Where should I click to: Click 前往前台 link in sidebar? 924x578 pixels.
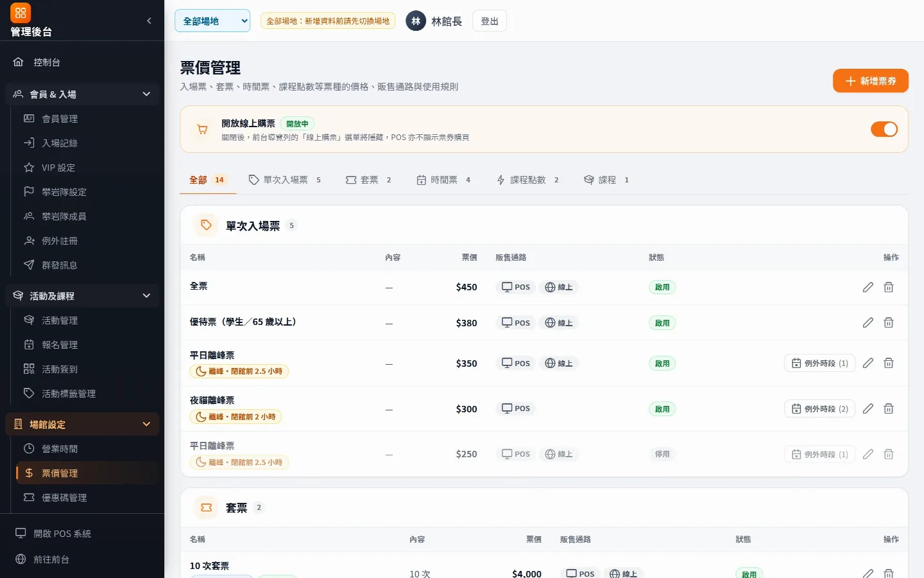point(82,559)
